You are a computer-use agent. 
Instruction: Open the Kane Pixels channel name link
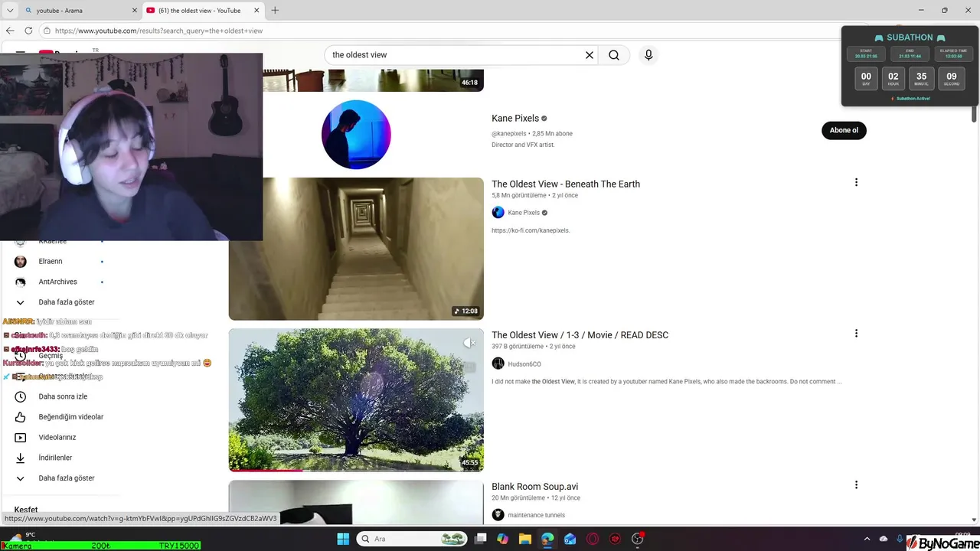[515, 119]
